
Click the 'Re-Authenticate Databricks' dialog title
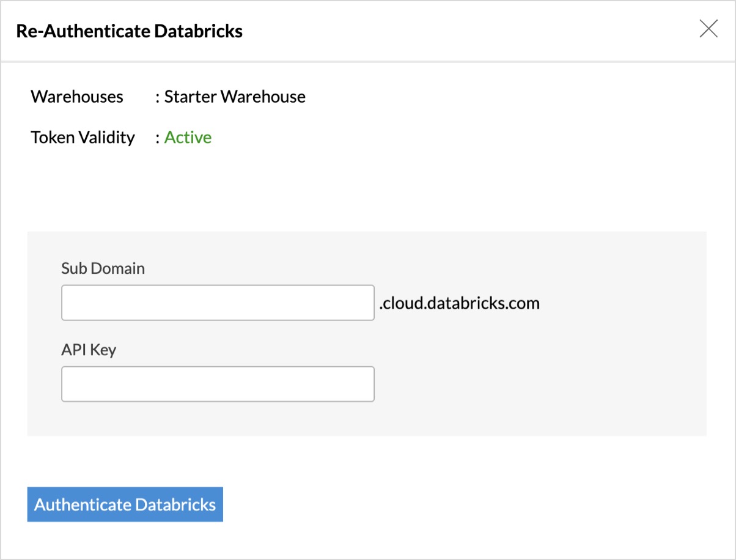tap(130, 31)
